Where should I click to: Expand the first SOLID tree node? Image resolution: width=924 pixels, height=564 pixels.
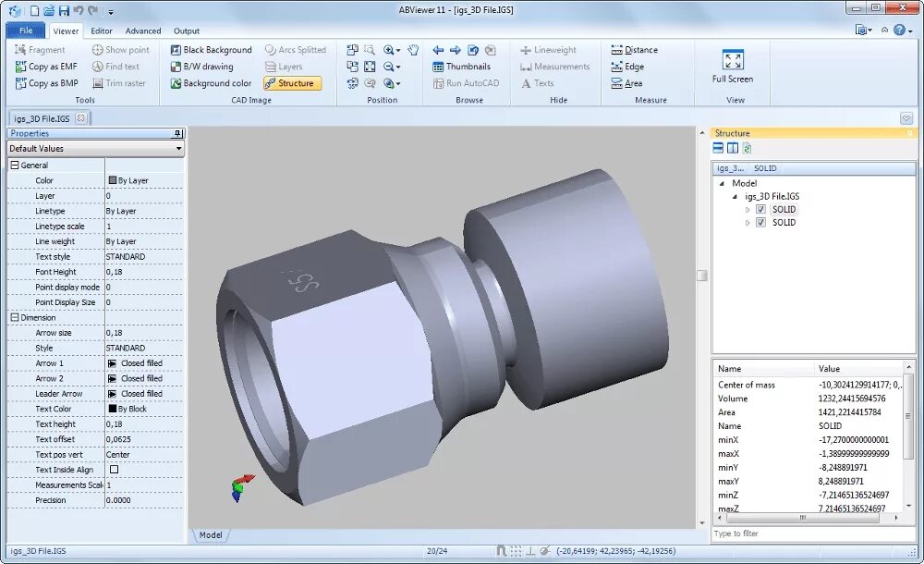click(748, 210)
